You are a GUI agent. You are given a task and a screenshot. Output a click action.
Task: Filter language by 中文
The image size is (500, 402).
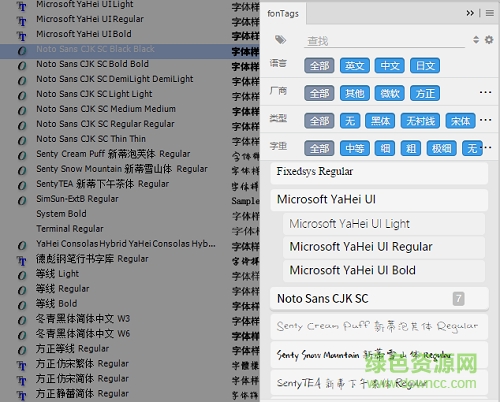coord(390,66)
